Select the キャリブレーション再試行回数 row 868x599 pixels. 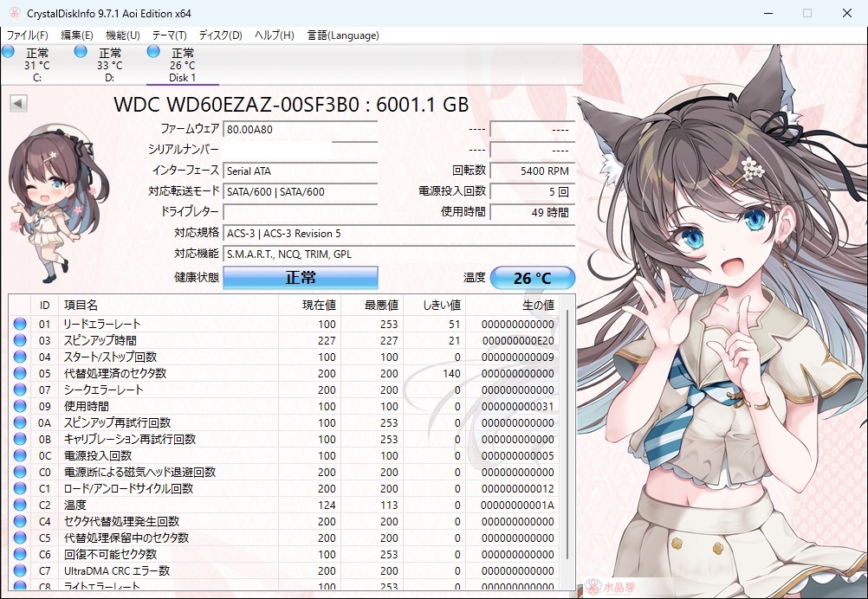tap(284, 439)
